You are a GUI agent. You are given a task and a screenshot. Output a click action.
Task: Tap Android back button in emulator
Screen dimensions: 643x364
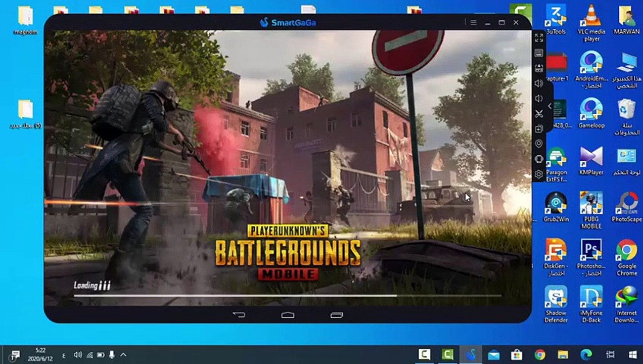pos(239,315)
